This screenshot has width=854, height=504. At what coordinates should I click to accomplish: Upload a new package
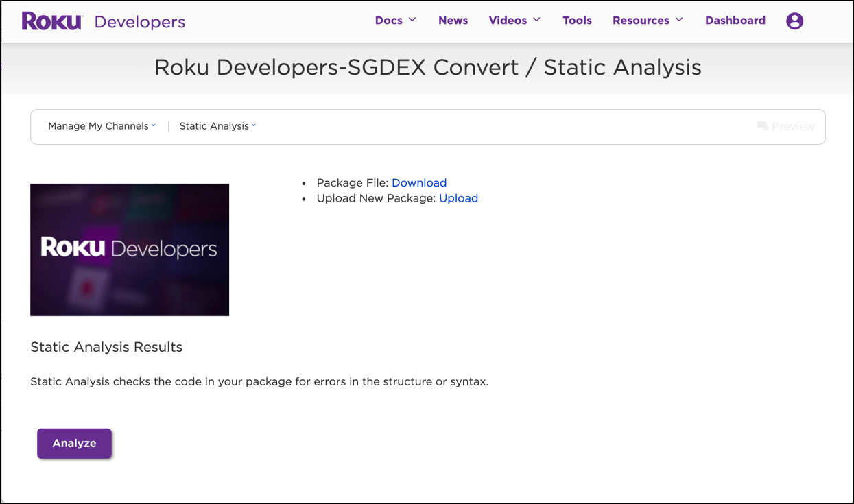(459, 198)
